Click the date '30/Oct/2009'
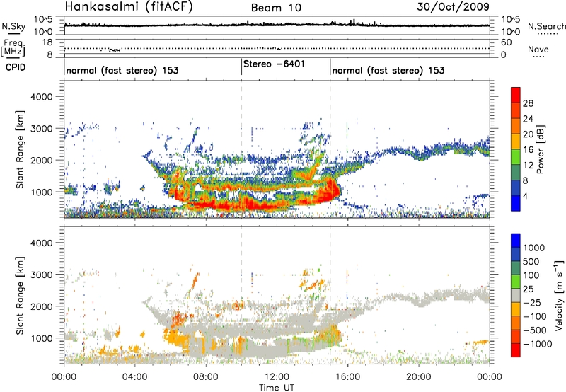Screen dimensions: 566x392 coord(453,7)
